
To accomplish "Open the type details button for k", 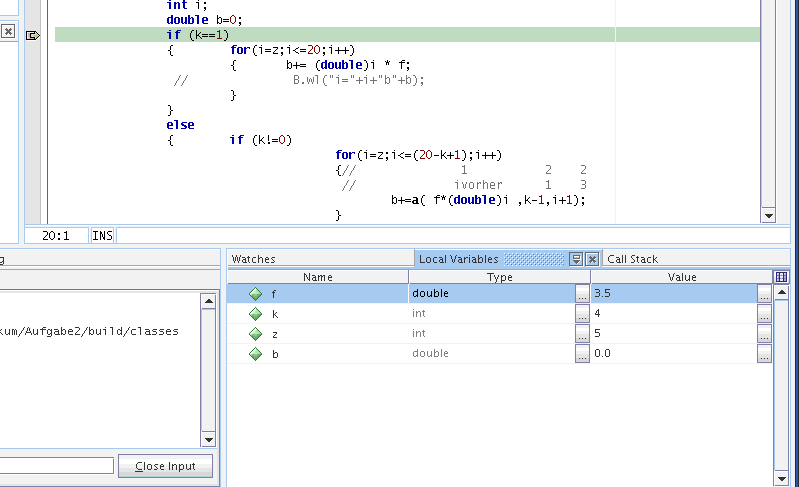I will coord(582,314).
